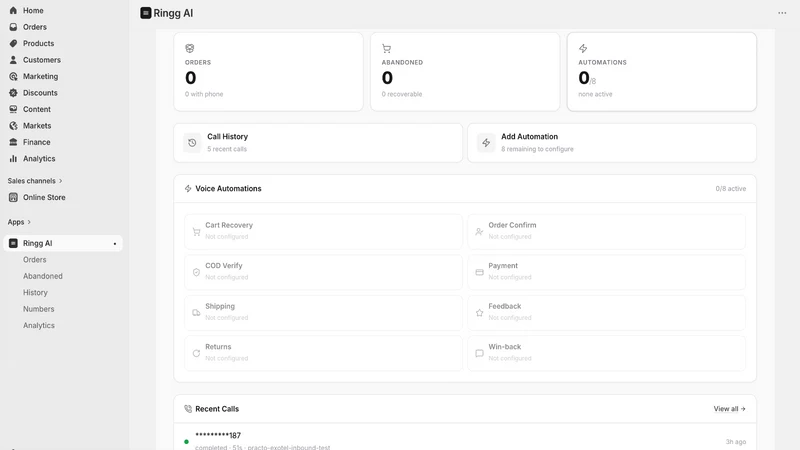Screen dimensions: 800x450
Task: Click the Home icon in sidebar
Action: coord(13,10)
